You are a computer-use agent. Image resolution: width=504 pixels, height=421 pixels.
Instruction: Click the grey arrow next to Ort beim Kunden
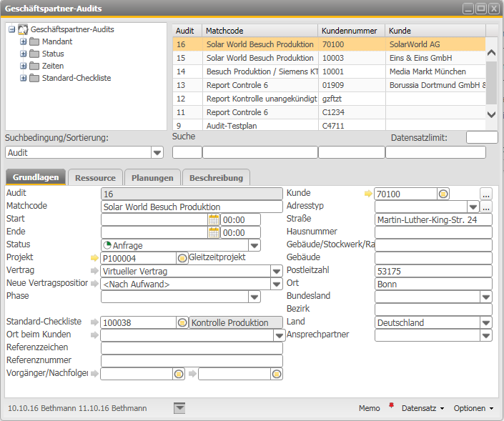(x=94, y=335)
